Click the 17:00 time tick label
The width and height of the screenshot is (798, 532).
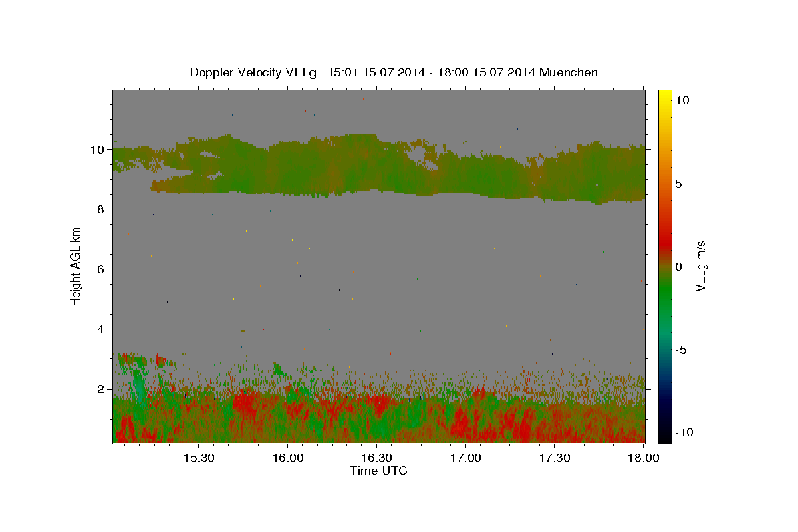click(x=465, y=458)
